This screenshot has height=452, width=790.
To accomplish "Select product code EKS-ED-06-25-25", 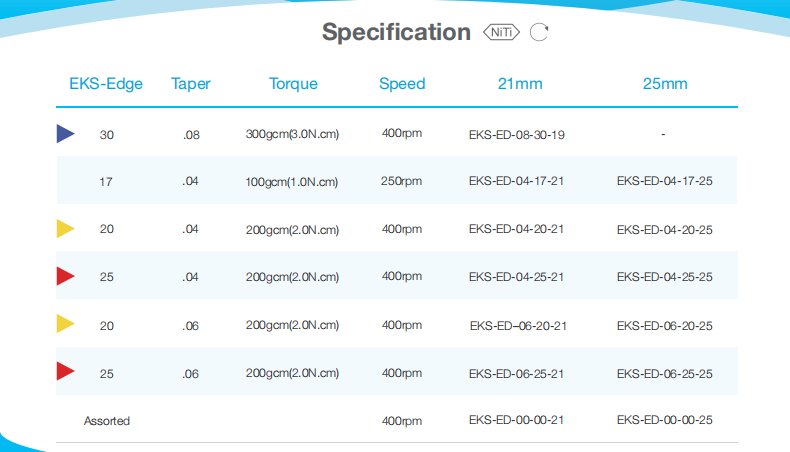I will coord(664,374).
